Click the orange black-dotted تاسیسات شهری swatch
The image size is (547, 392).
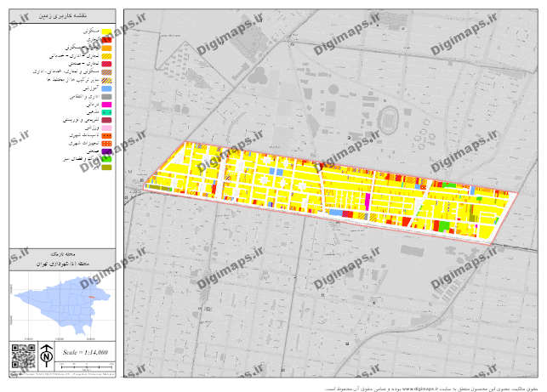tap(106, 136)
